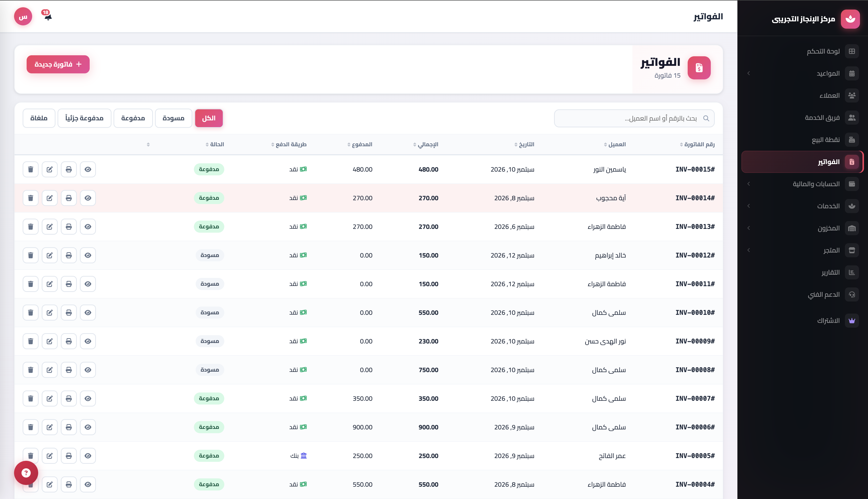Open the user avatar menu س
The width and height of the screenshot is (868, 499).
pos(23,16)
